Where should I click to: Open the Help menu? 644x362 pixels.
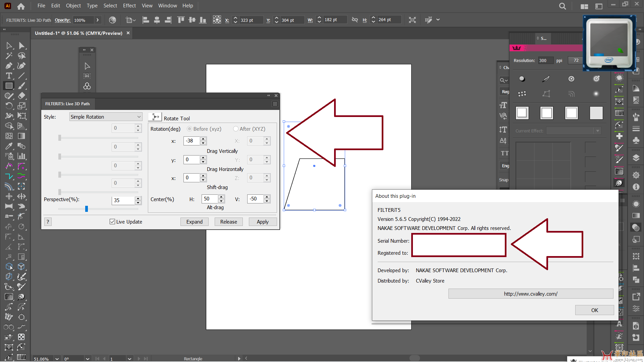click(188, 6)
